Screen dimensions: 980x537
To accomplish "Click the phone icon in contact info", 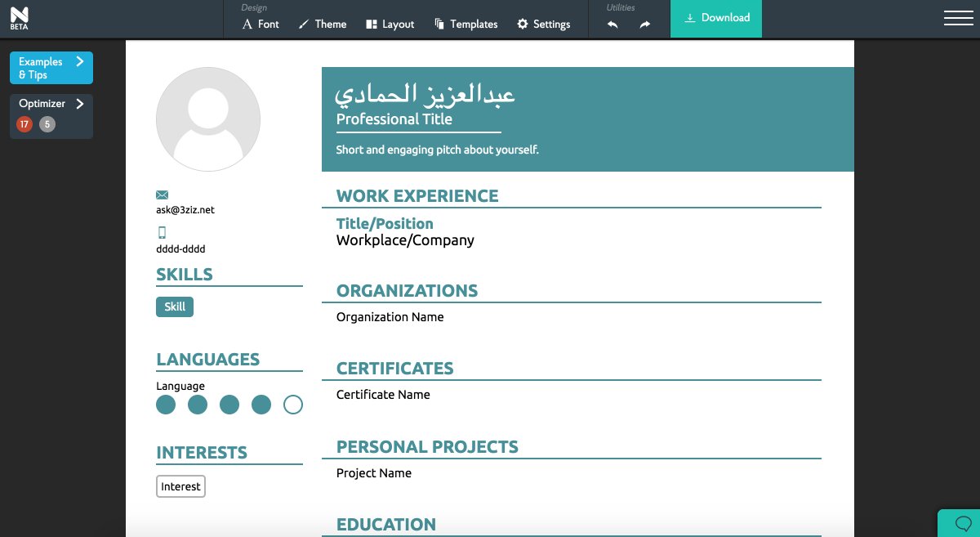I will point(162,232).
